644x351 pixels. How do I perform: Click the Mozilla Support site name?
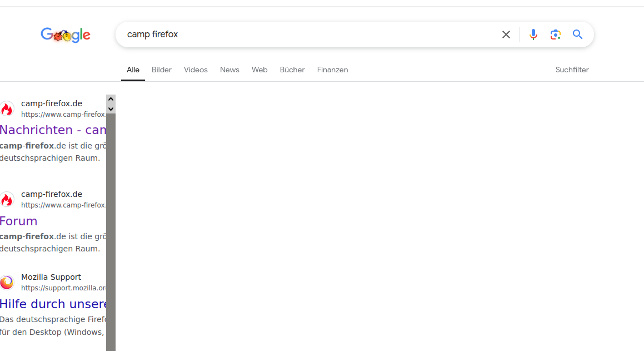click(x=51, y=277)
